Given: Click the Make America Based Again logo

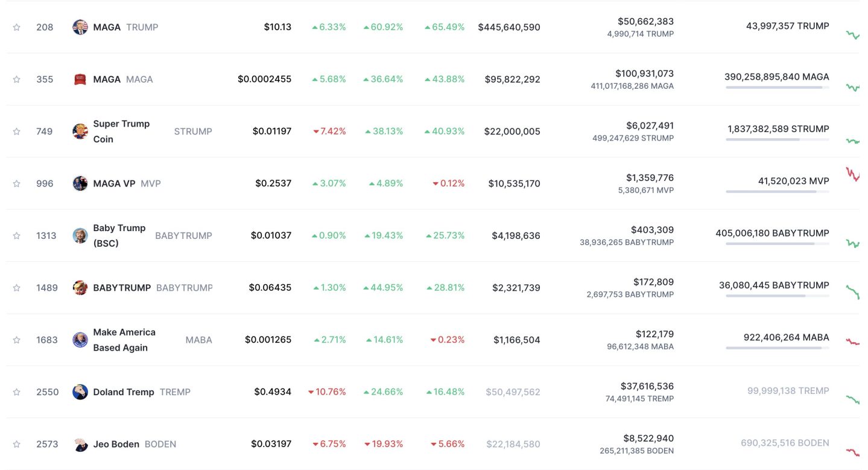Looking at the screenshot, I should (x=80, y=340).
